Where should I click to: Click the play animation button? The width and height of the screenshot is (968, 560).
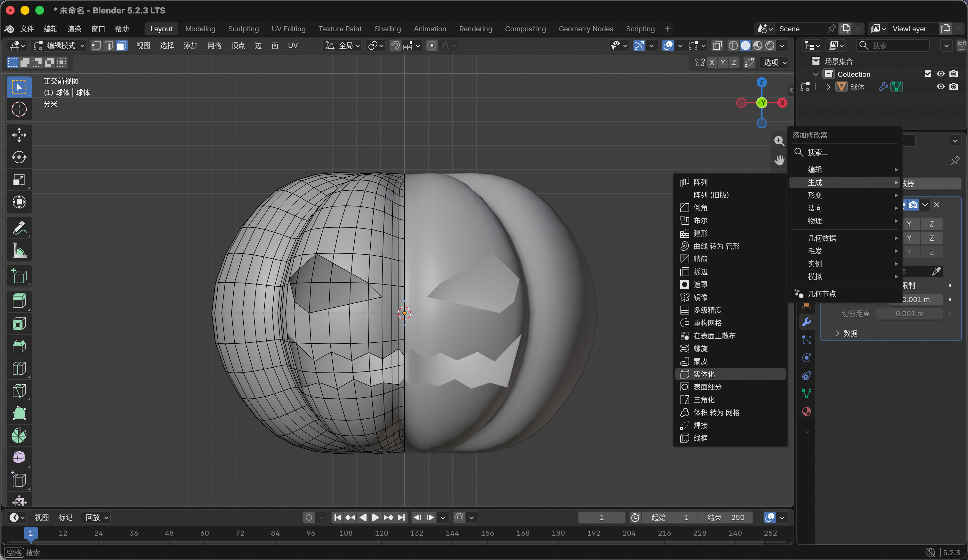point(375,517)
